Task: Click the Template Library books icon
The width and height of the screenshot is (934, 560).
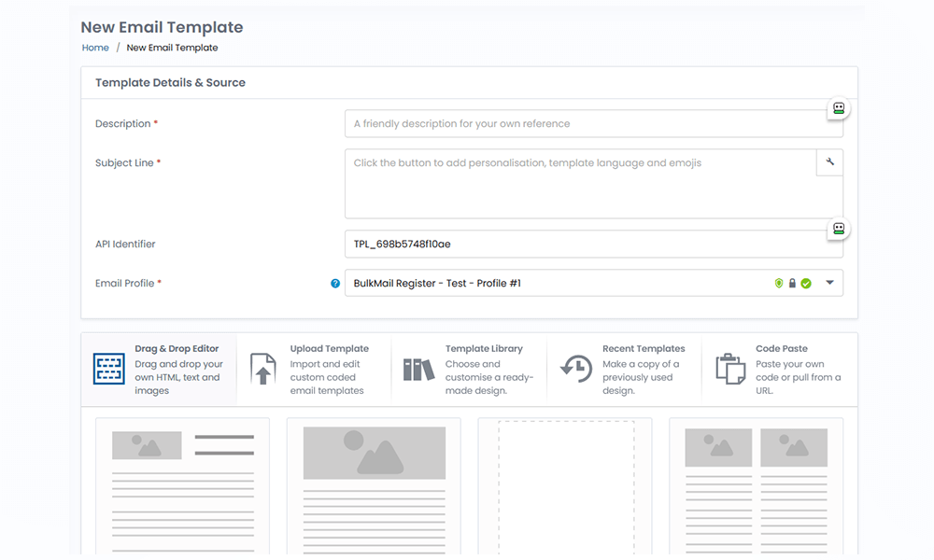Action: coord(418,370)
